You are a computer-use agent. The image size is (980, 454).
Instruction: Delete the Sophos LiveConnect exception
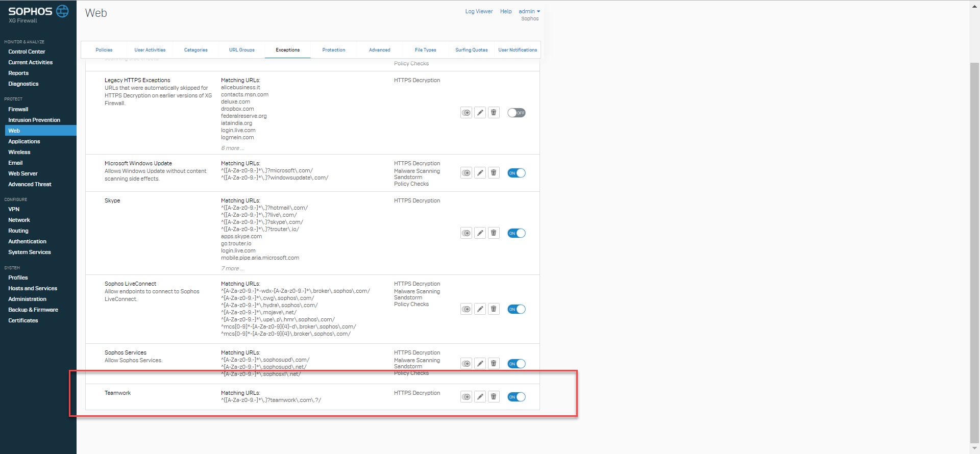[x=494, y=309]
